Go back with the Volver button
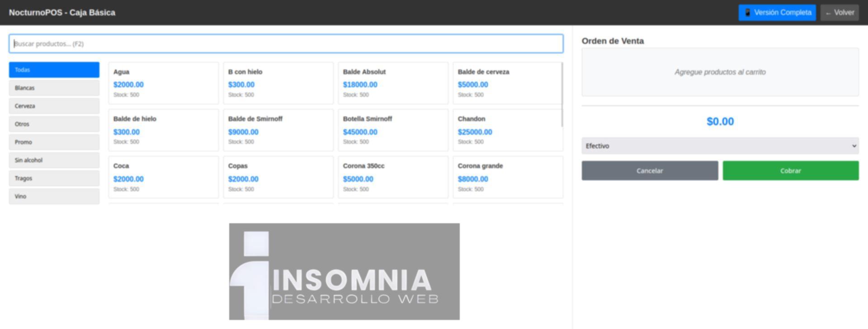This screenshot has width=868, height=329. pos(839,13)
